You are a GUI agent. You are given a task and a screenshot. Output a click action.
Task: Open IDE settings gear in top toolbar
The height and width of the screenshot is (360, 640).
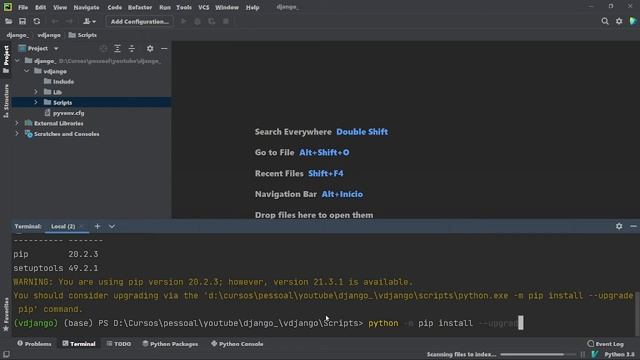click(619, 21)
